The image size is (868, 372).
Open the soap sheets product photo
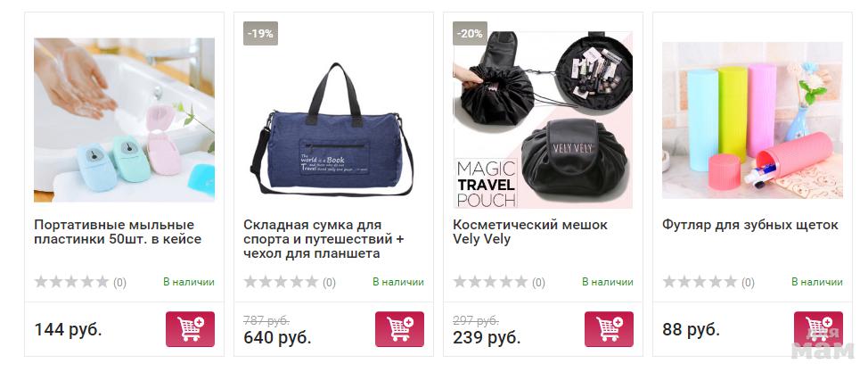point(124,120)
